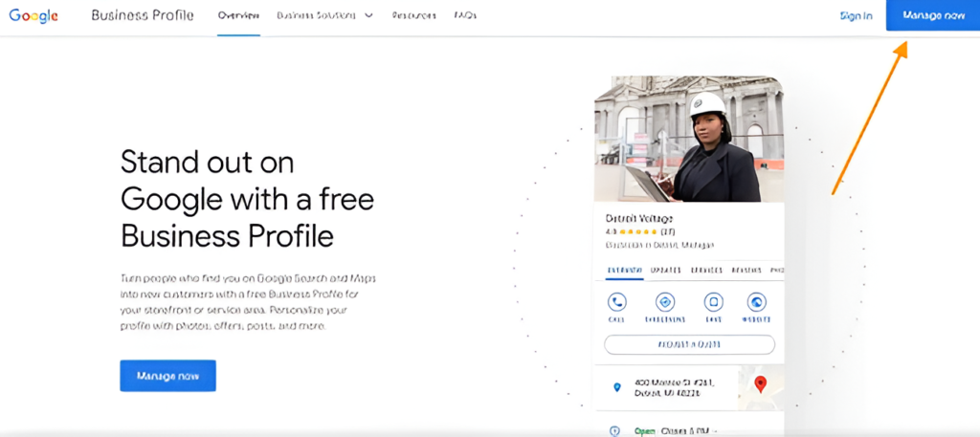Image resolution: width=980 pixels, height=437 pixels.
Task: Go to the Resources menu item
Action: 412,16
